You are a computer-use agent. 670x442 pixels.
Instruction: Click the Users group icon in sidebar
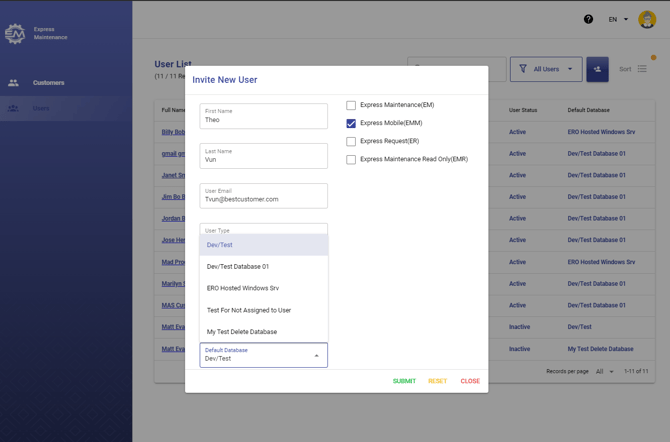tap(13, 108)
